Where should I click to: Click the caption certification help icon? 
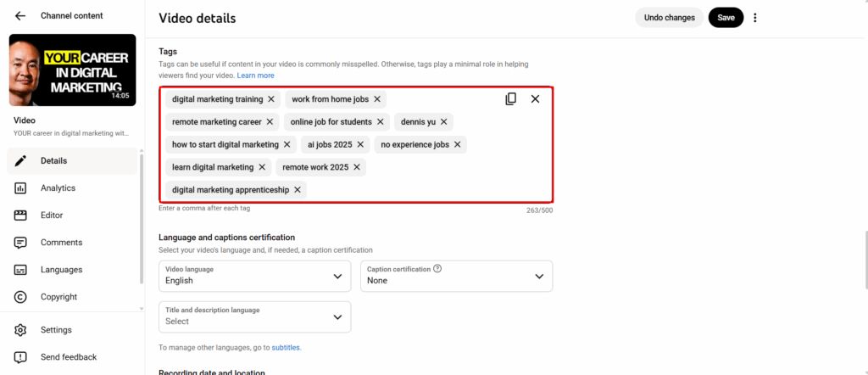click(437, 269)
